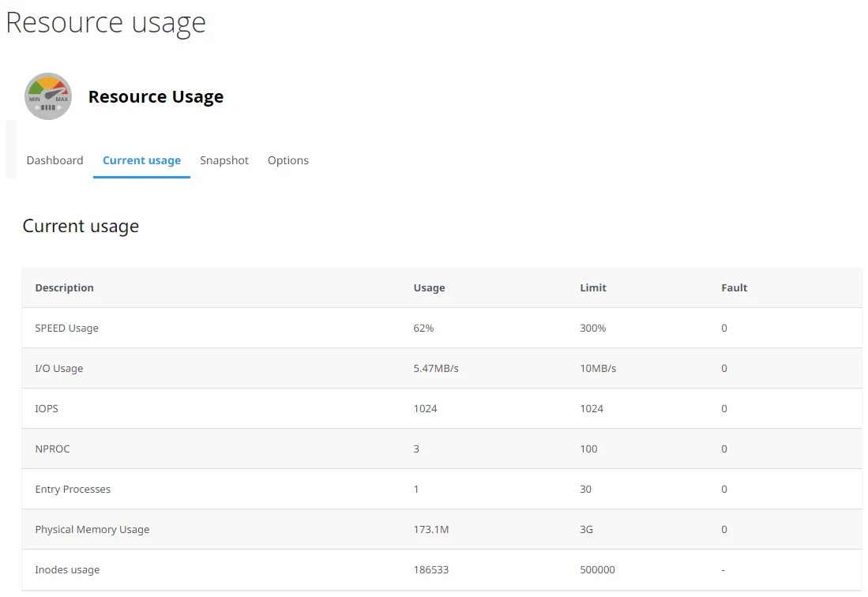Click the bold Resource Usage title text

tap(156, 97)
